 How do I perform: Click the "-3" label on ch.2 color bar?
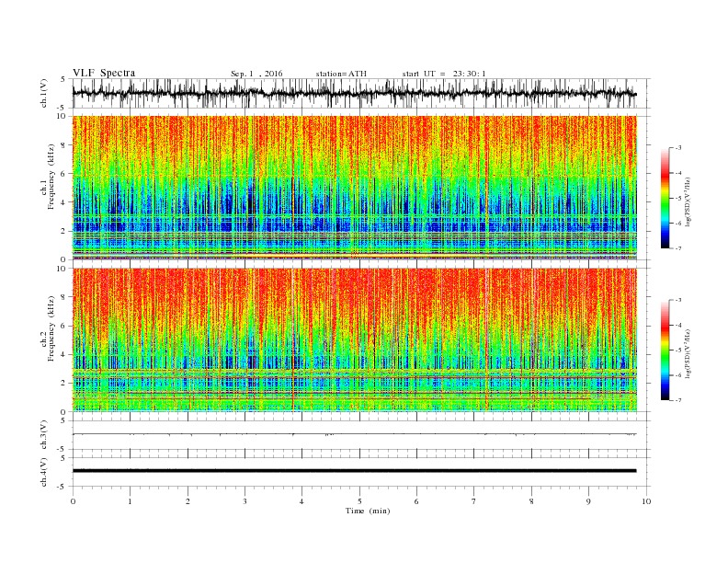point(678,300)
